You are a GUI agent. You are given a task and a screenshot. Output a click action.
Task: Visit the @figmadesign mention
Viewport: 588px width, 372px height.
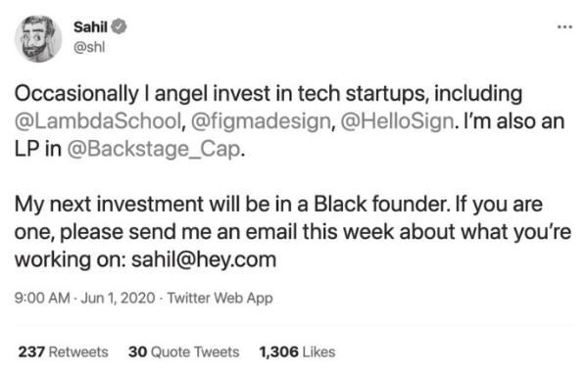click(x=261, y=121)
